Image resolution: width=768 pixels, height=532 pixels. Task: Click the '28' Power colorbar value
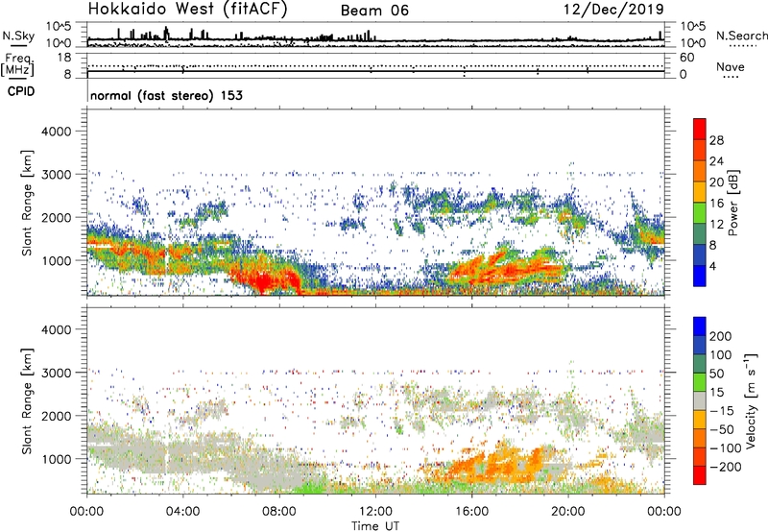click(716, 140)
